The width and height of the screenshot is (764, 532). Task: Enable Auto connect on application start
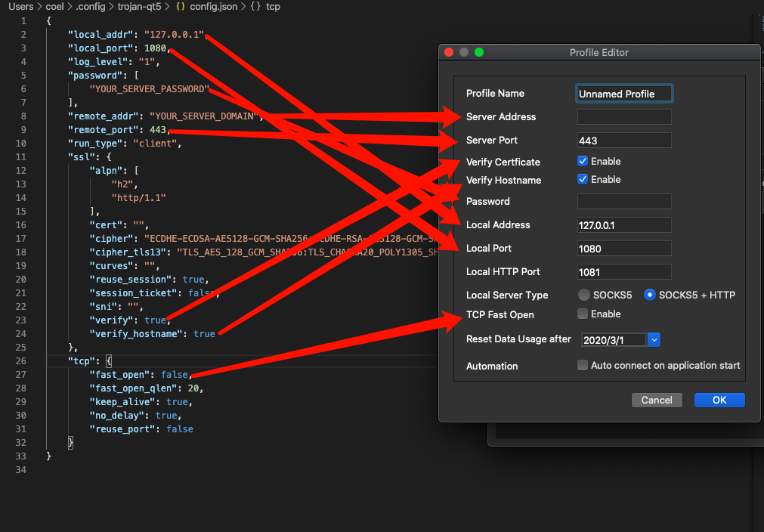583,365
